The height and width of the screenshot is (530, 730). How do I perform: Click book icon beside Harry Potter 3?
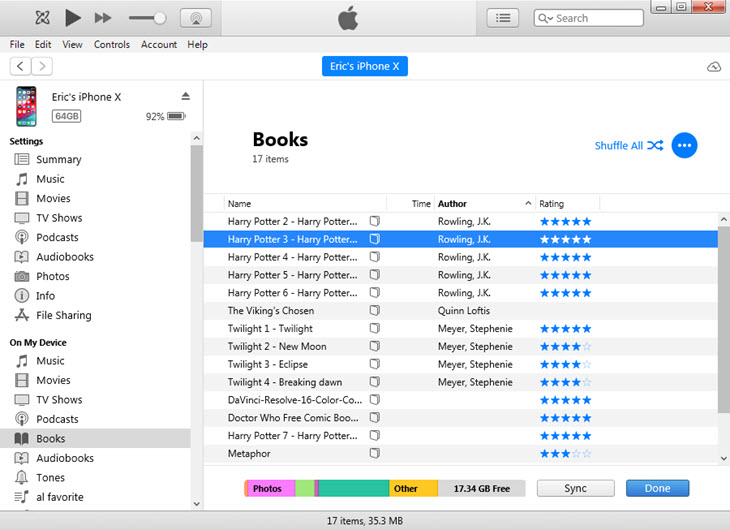pyautogui.click(x=375, y=239)
